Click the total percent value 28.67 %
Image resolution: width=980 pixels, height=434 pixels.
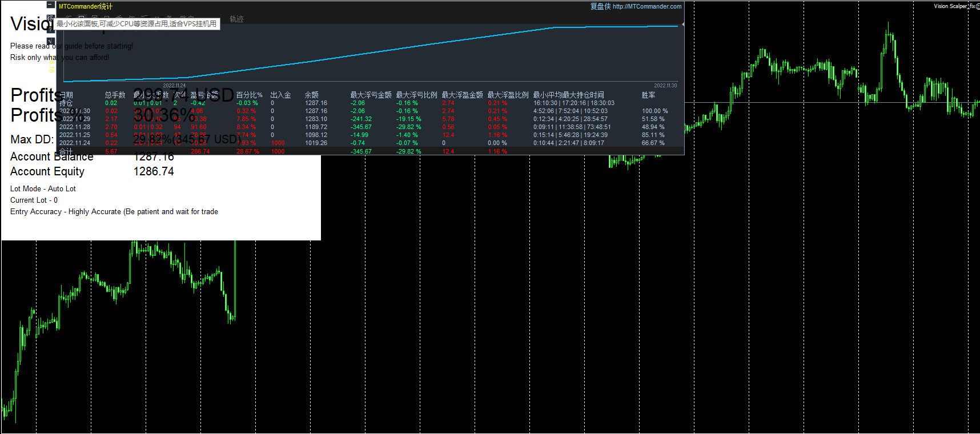pyautogui.click(x=248, y=151)
